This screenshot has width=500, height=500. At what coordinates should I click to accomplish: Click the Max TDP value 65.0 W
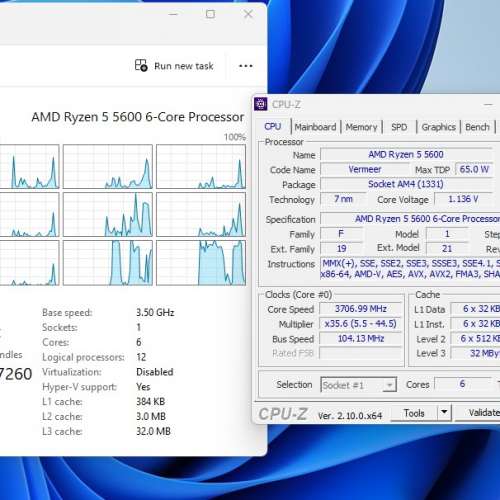[474, 169]
